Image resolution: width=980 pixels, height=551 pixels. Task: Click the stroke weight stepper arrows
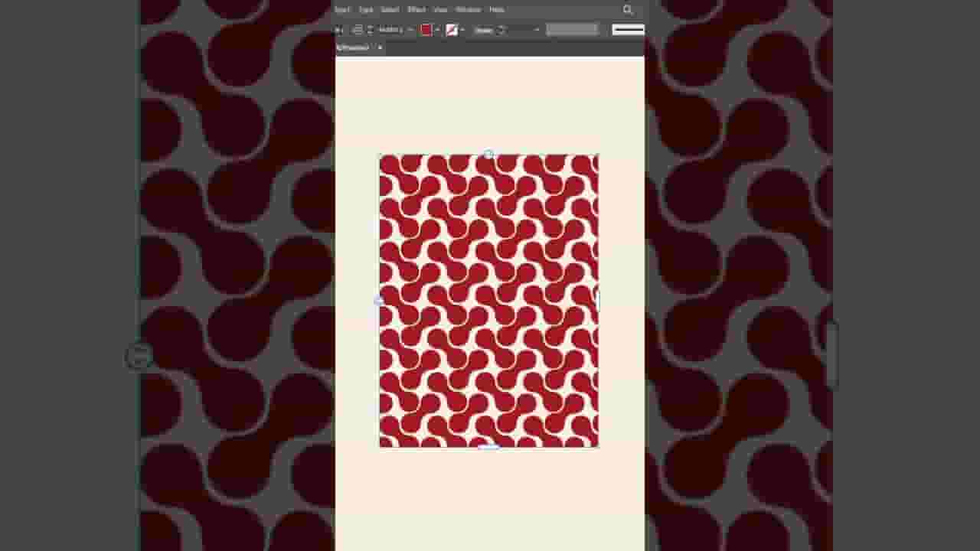point(501,30)
